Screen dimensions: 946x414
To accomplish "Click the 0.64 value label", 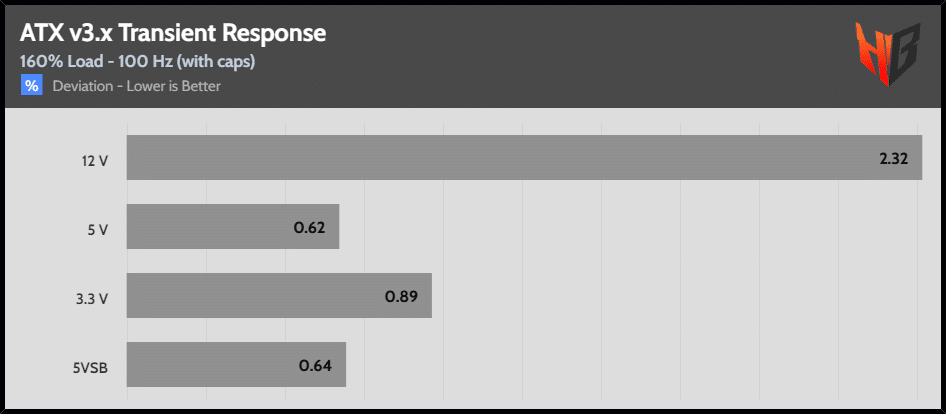I will click(x=316, y=366).
